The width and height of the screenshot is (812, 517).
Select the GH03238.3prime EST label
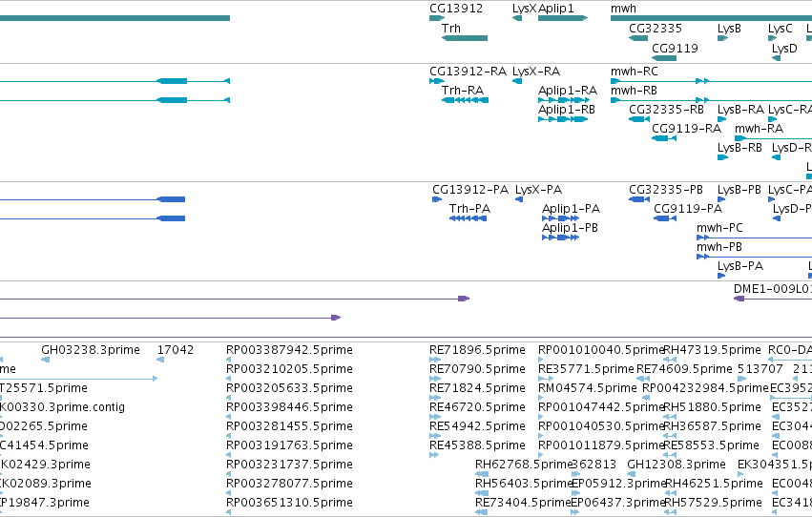pyautogui.click(x=90, y=350)
